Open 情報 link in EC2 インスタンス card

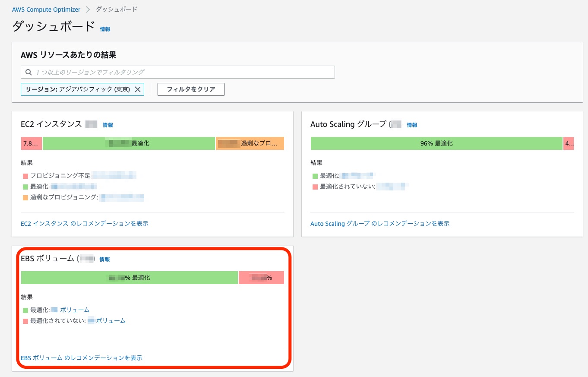point(107,125)
